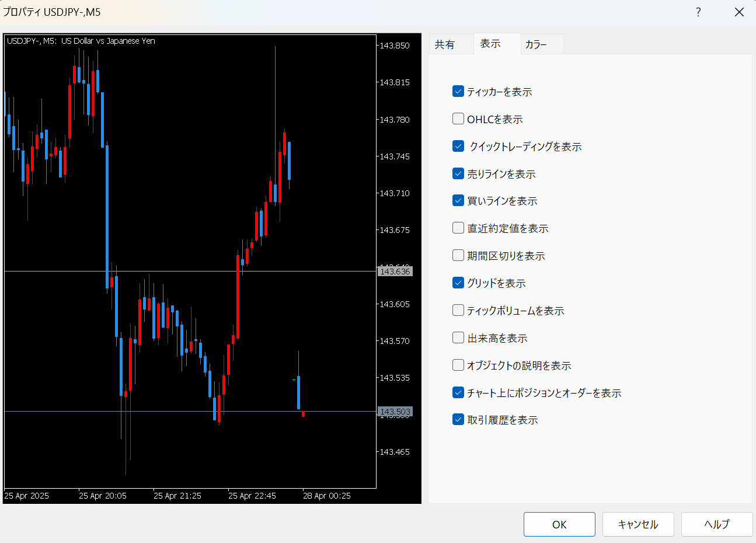This screenshot has height=543, width=756.
Task: Close the プロパティ dialog window
Action: coord(739,12)
